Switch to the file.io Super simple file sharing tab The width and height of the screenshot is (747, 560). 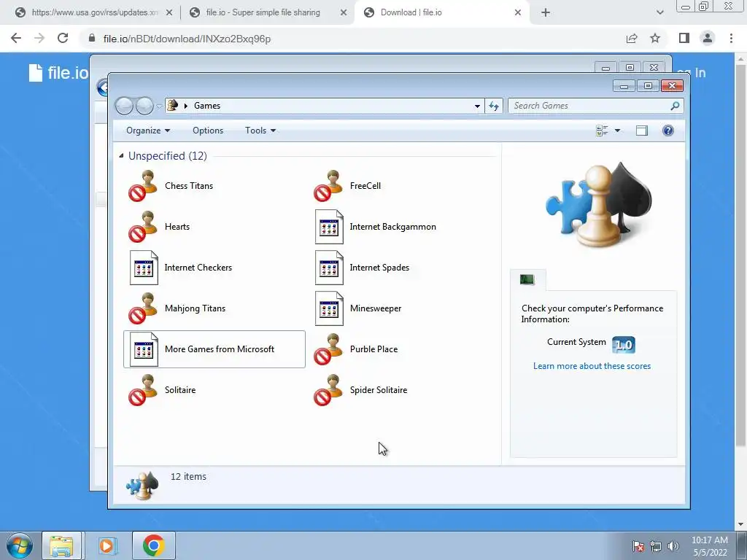coord(263,12)
